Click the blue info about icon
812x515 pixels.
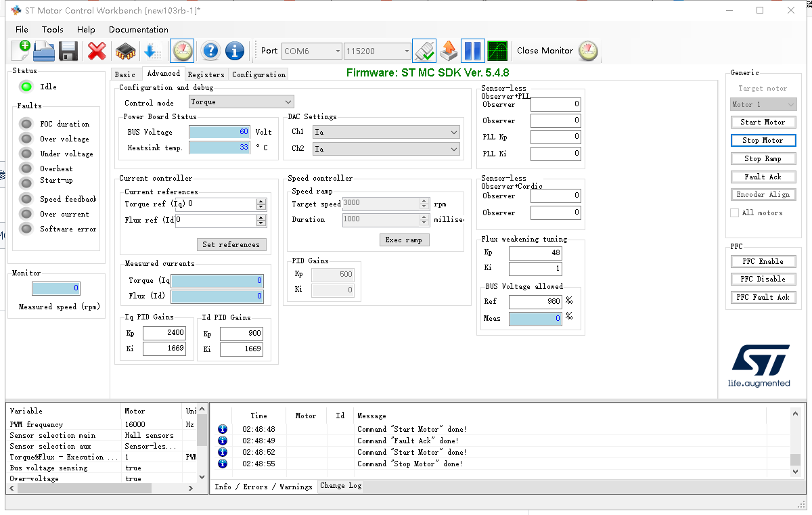pos(235,51)
